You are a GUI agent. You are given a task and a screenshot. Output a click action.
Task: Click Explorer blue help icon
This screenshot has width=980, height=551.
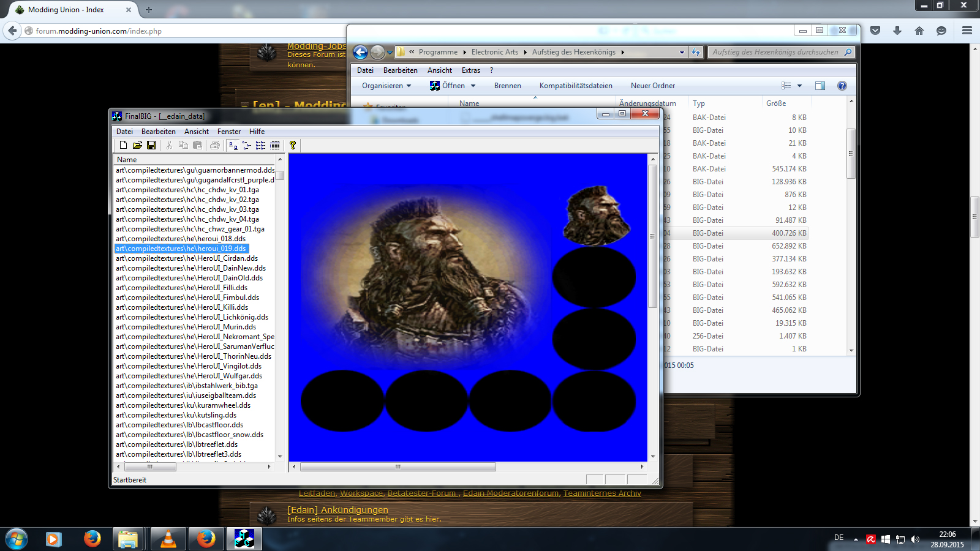[x=842, y=86]
